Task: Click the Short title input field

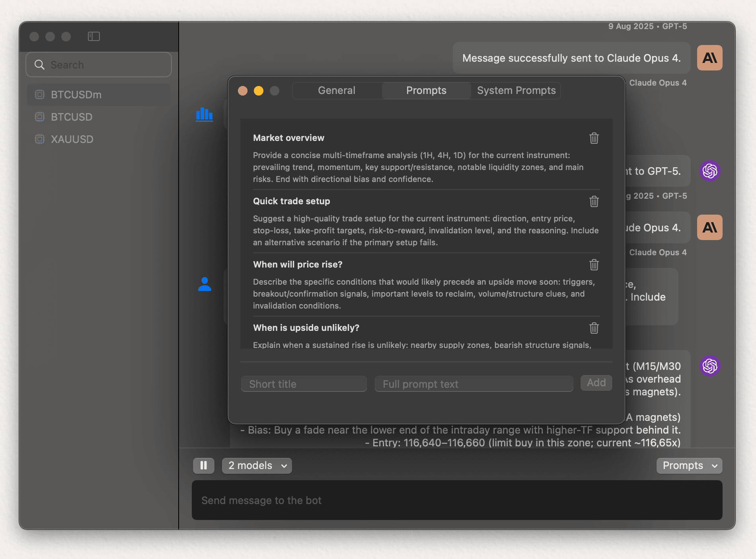Action: coord(303,383)
